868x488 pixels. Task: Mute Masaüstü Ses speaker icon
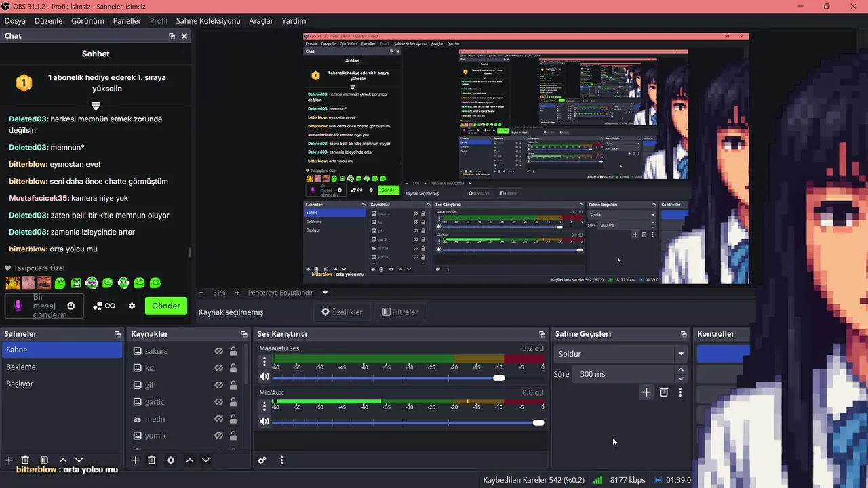pos(264,377)
